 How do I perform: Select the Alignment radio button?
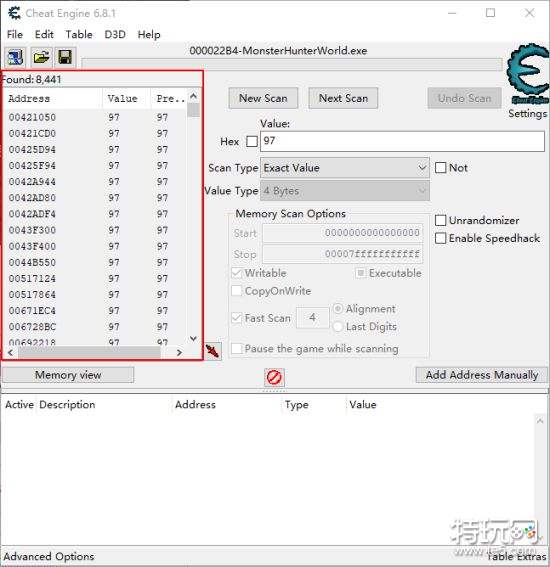338,309
